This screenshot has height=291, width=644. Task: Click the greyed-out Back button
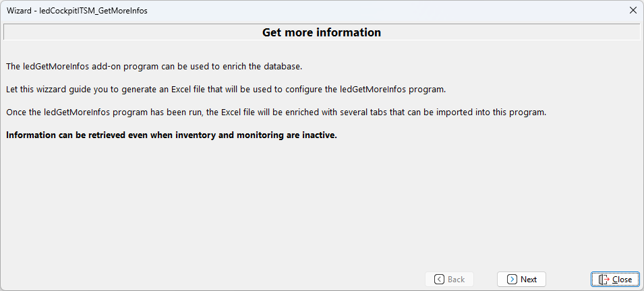pos(449,279)
